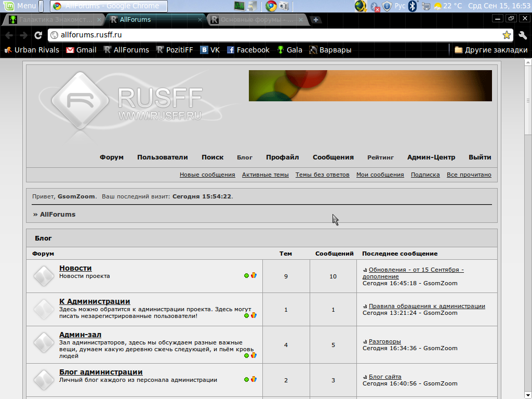This screenshot has height=399, width=532.
Task: Open the Варвары bookmark
Action: (x=330, y=50)
